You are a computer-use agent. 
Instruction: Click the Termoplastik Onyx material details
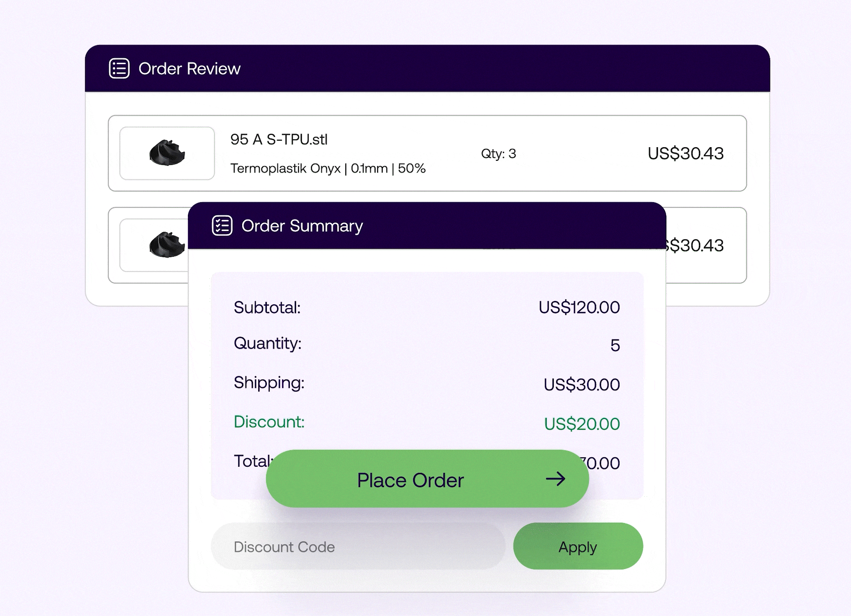tap(328, 168)
